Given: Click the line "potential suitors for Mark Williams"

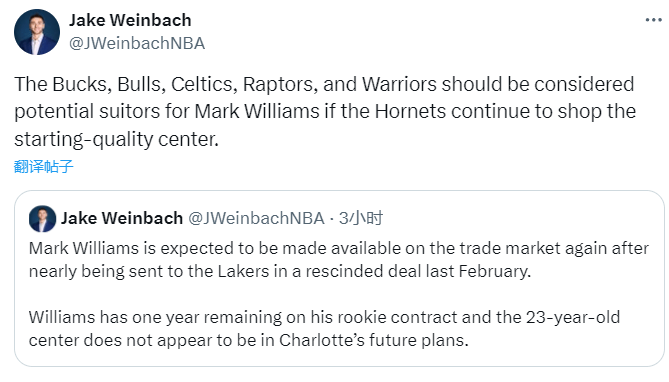Looking at the screenshot, I should (325, 111).
